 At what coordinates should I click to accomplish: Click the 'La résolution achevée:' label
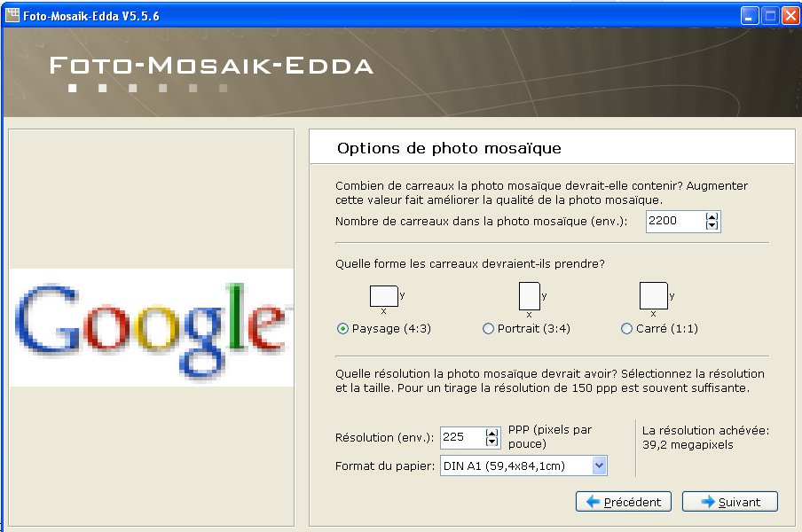click(x=705, y=431)
